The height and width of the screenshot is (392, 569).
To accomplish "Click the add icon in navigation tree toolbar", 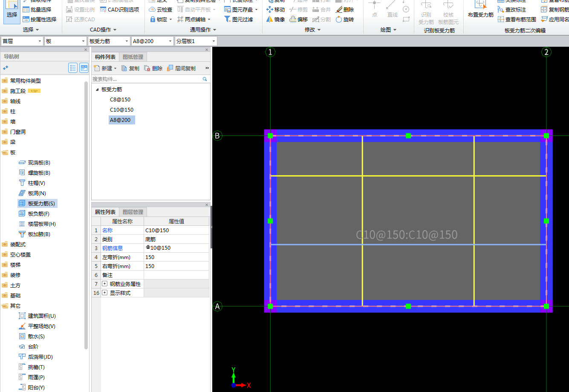I will click(6, 68).
